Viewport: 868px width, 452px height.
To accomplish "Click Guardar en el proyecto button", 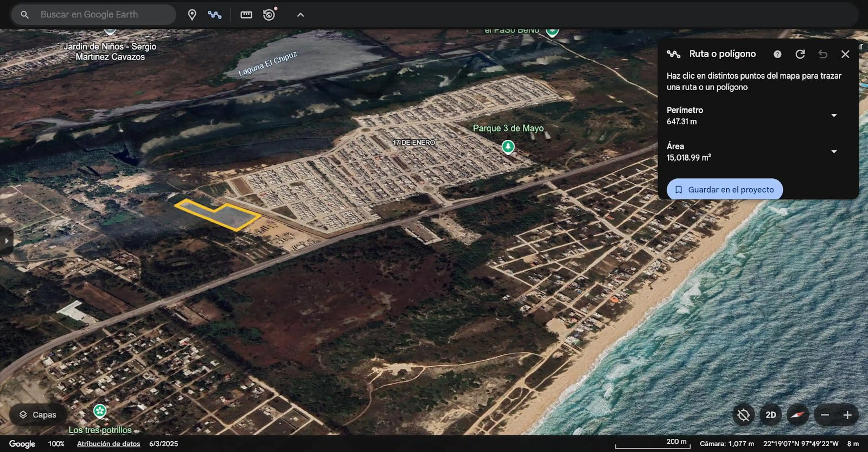I will point(724,189).
